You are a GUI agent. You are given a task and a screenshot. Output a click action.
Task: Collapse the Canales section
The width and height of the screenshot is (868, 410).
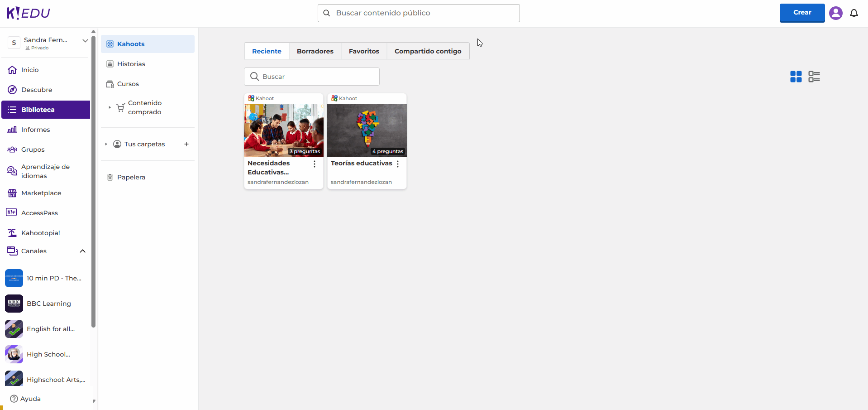tap(82, 251)
